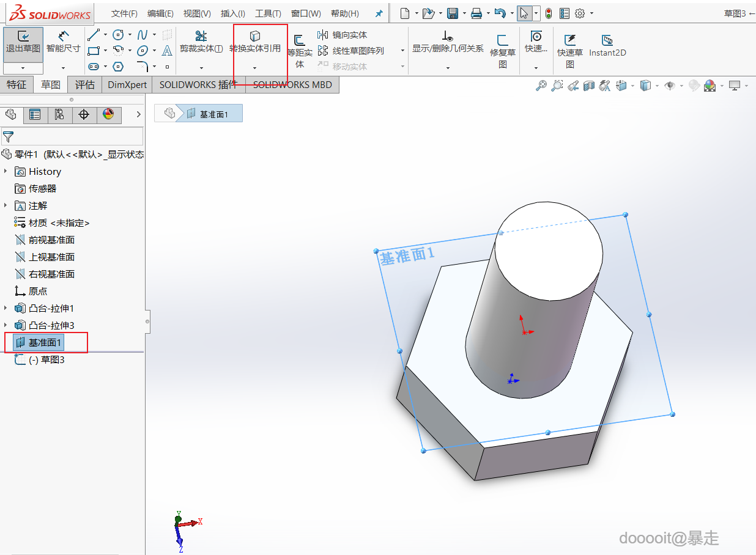Click the Rebuild traffic light icon
Image resolution: width=756 pixels, height=555 pixels.
click(548, 13)
